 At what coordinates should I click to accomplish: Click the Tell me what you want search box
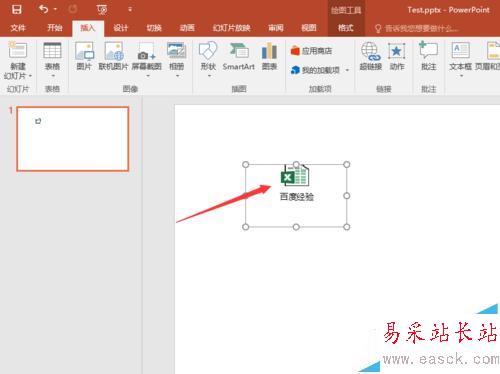pyautogui.click(x=417, y=28)
